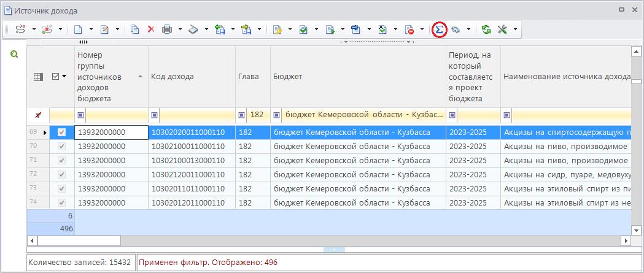Click the pin icon in filter row
The image size is (644, 273).
point(38,115)
